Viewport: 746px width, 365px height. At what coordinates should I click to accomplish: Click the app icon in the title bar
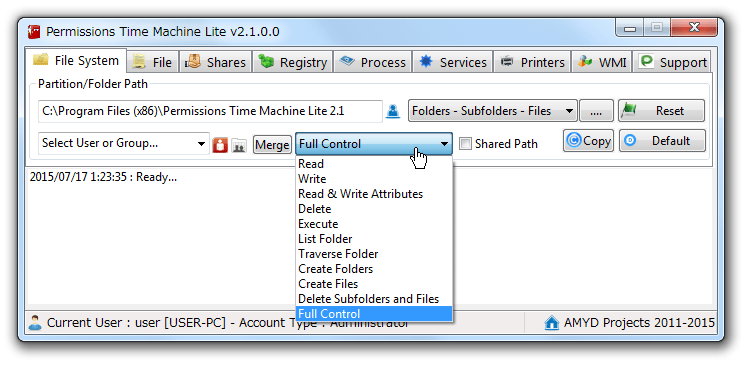coord(34,31)
